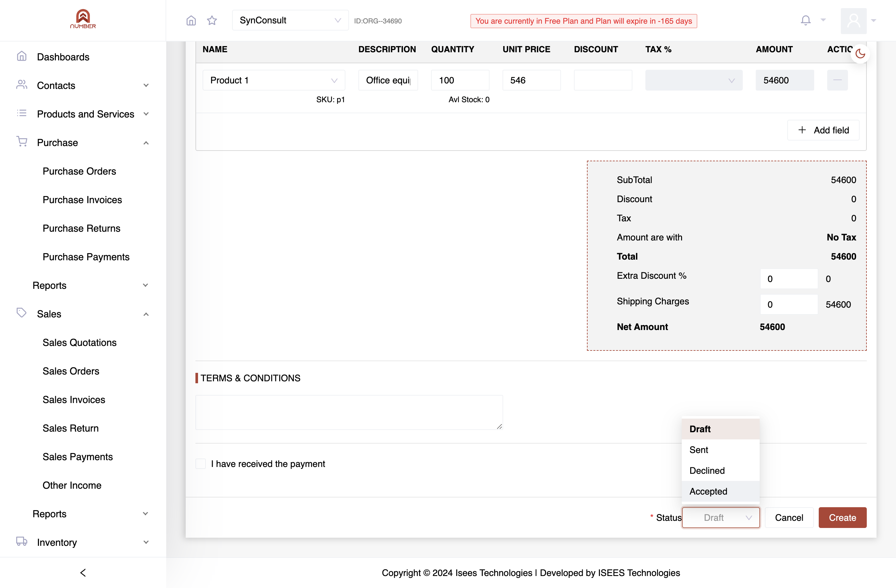Open Purchase Invoices in sidebar
The image size is (896, 588).
point(82,200)
